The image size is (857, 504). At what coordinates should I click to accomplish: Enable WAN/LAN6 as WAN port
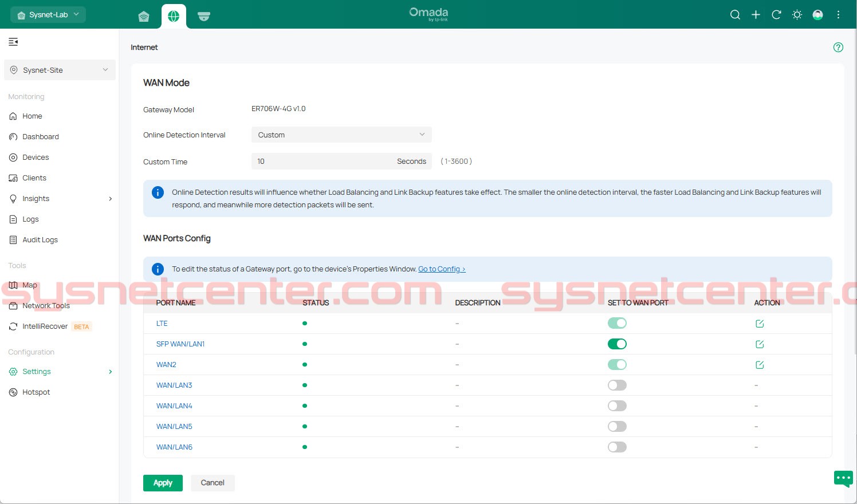(x=617, y=447)
